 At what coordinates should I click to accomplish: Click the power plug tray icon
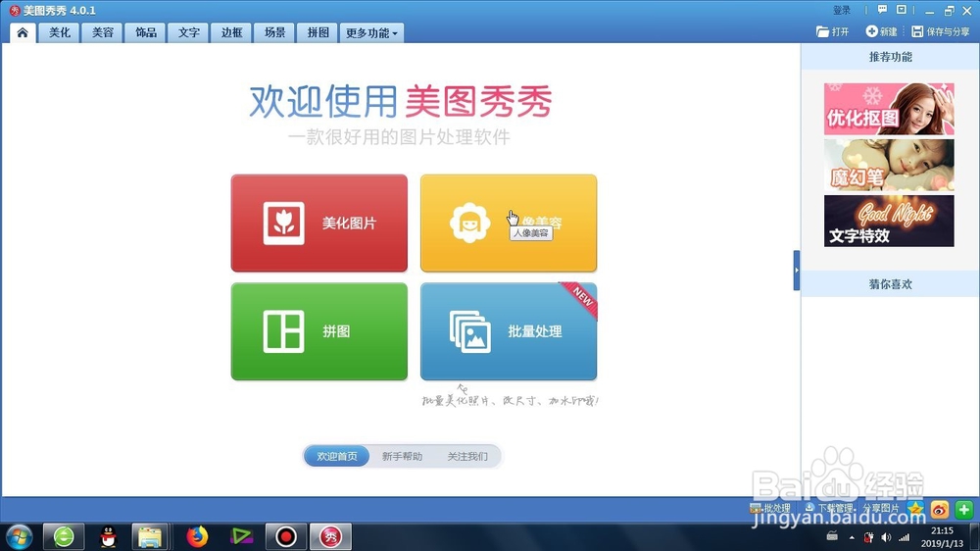(x=868, y=537)
